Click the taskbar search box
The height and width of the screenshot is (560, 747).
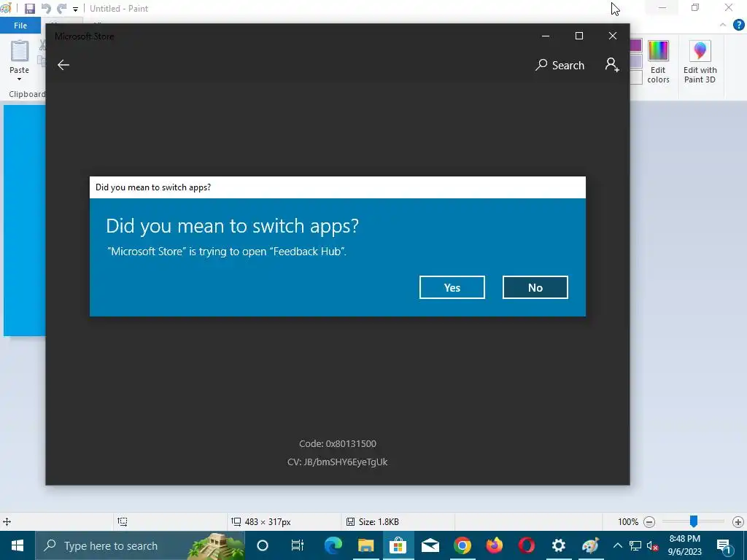pyautogui.click(x=140, y=545)
